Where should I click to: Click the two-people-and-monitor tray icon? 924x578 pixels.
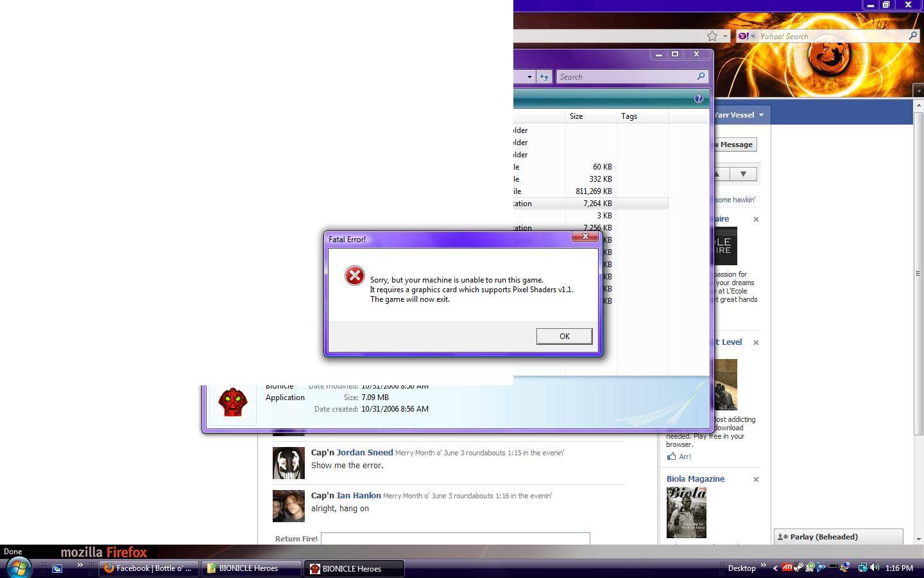pyautogui.click(x=845, y=568)
